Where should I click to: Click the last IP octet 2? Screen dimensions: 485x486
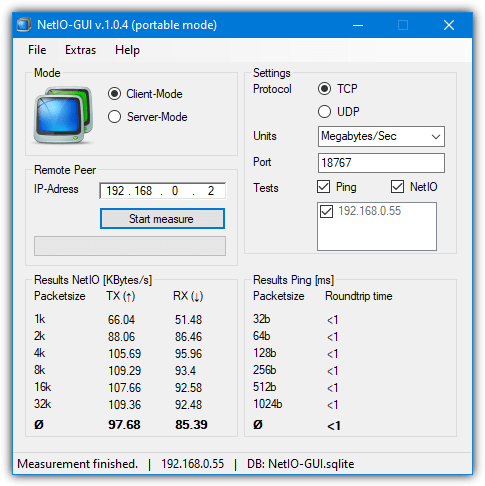[211, 191]
